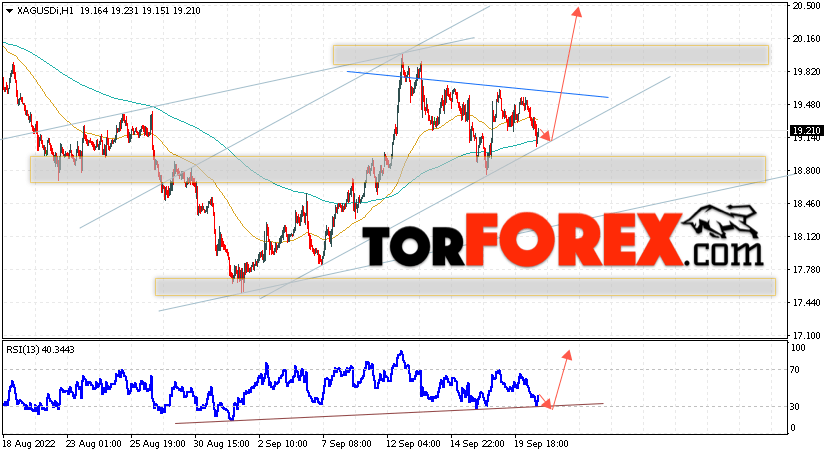Select the 19.820 price axis label

806,72
